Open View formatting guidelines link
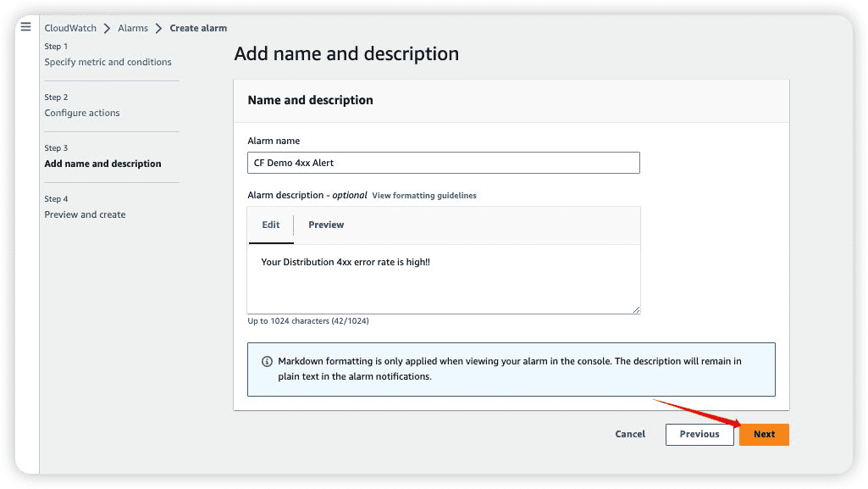868x489 pixels. coord(424,196)
